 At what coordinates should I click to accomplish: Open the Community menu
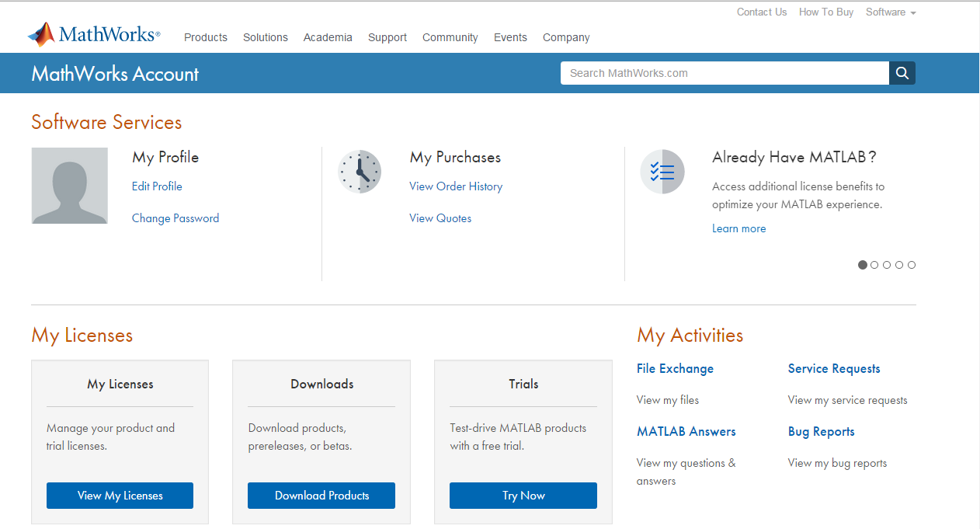click(450, 37)
